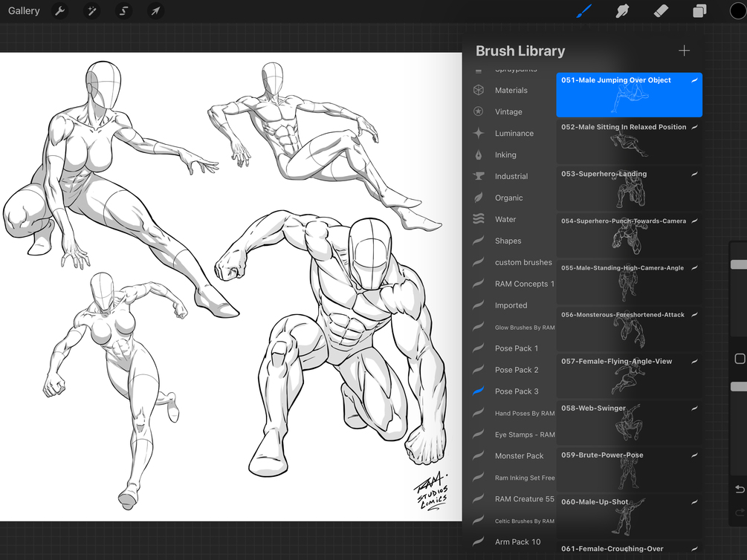
Task: Open the Adjustments magic wand menu
Action: (91, 10)
